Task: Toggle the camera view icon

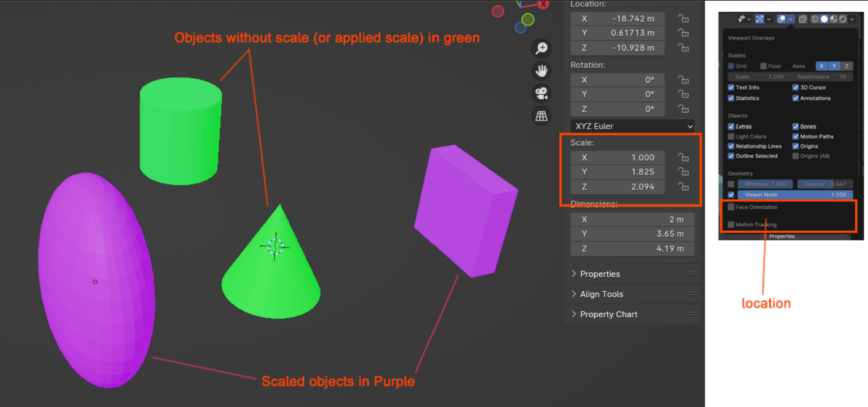Action: 541,93
